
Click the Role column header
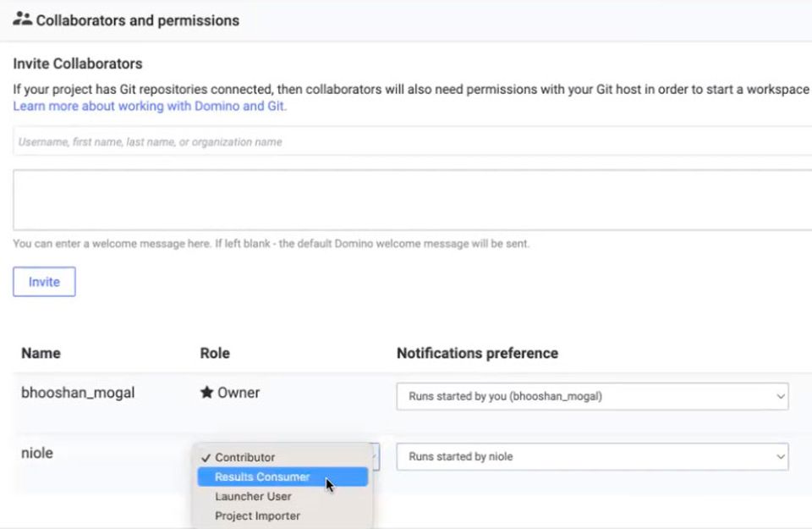[x=215, y=353]
